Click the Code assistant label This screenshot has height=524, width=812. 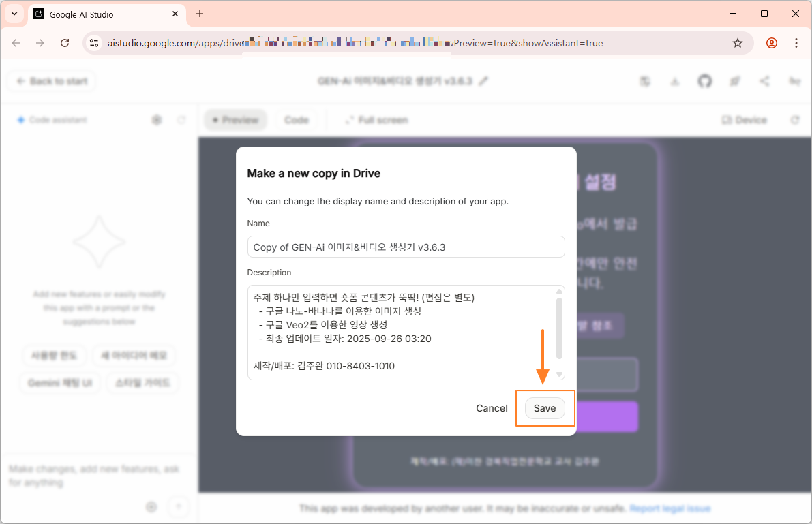57,120
